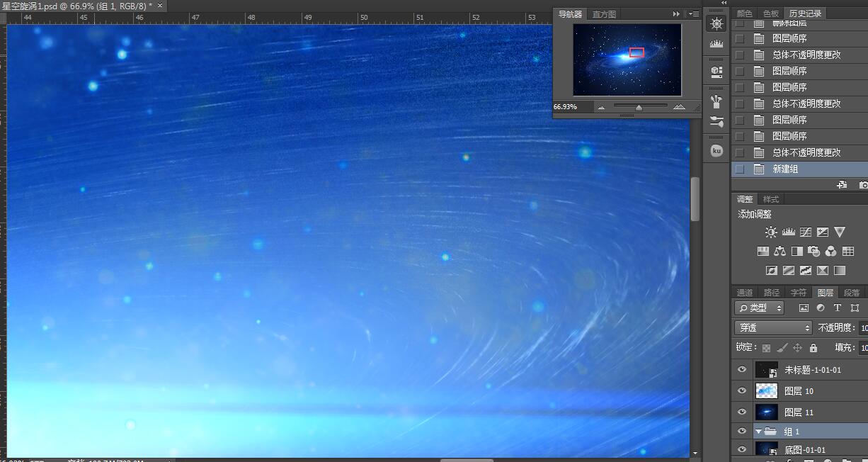Create new document from current history state
Viewport: 868px width, 462px height.
(842, 184)
